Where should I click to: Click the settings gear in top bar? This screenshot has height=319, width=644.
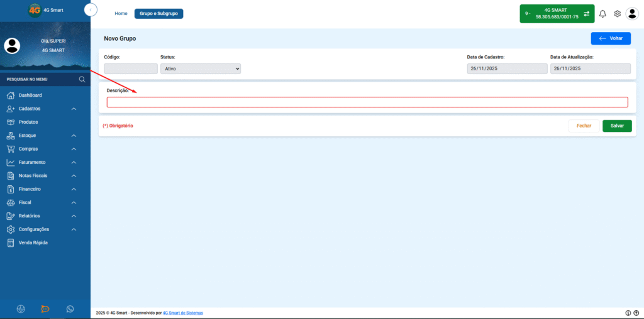tap(618, 14)
